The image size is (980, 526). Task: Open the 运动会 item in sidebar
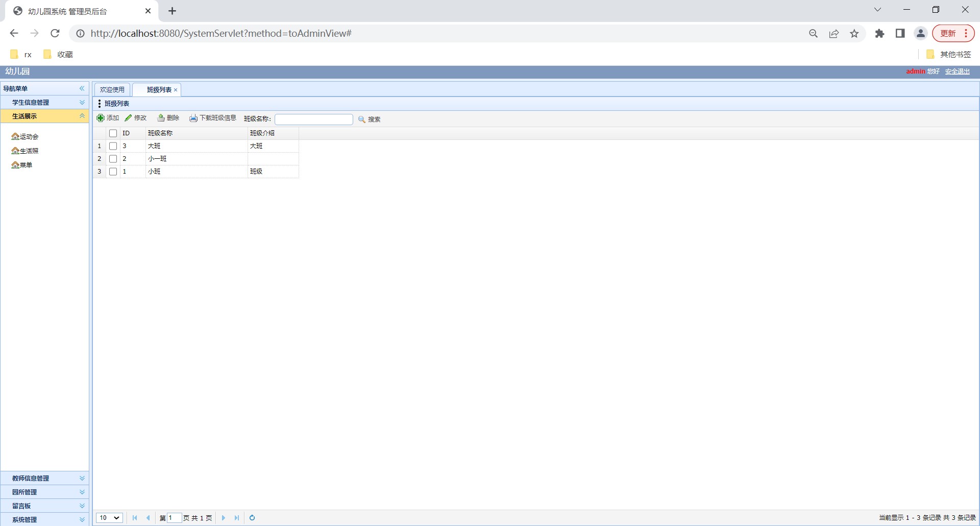[x=26, y=137]
